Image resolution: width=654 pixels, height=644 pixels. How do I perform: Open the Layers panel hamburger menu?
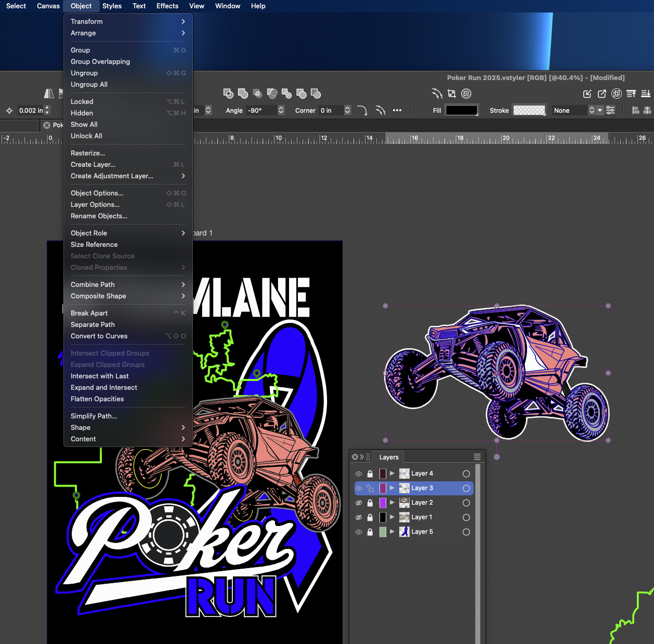[x=477, y=457]
